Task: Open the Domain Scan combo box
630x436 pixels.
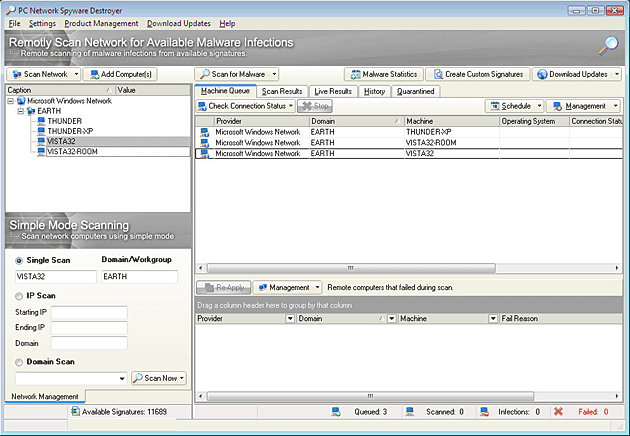Action: click(x=122, y=379)
